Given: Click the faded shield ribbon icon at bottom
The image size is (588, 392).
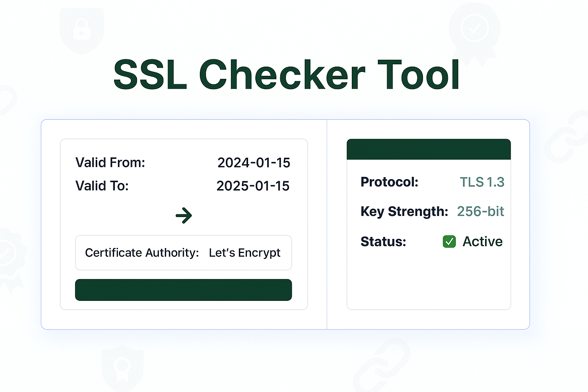Looking at the screenshot, I should 122,367.
